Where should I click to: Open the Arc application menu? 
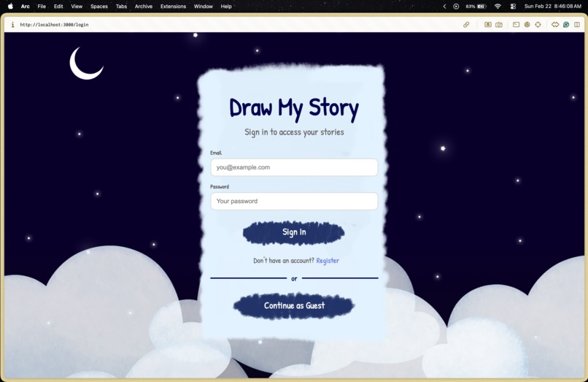25,6
